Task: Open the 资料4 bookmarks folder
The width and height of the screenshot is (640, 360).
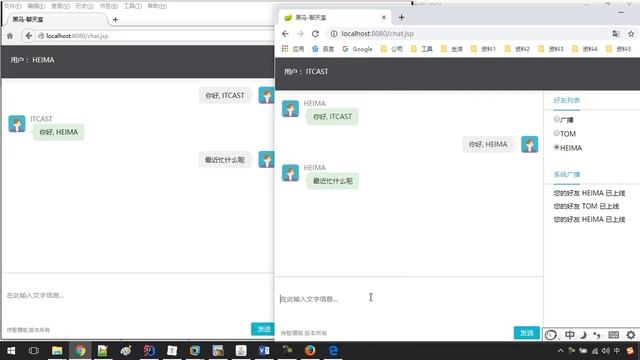Action: coord(584,49)
